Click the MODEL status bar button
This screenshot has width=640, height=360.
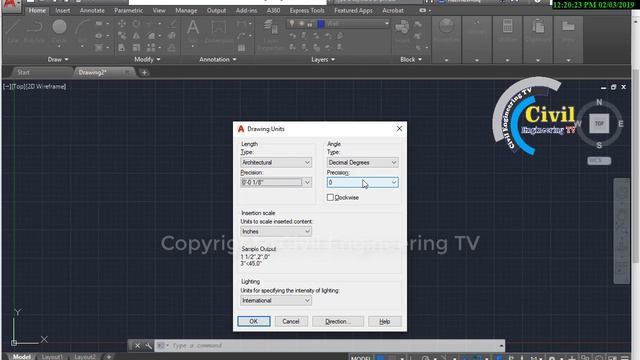360,357
